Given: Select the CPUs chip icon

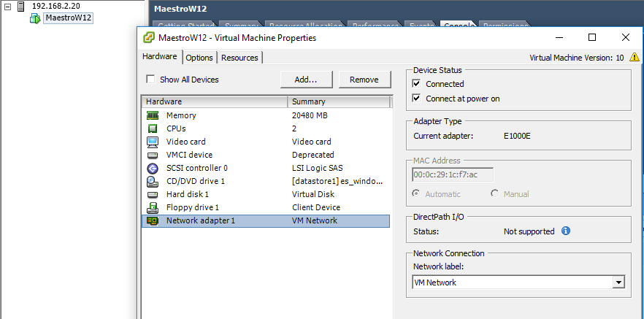Looking at the screenshot, I should click(x=153, y=128).
